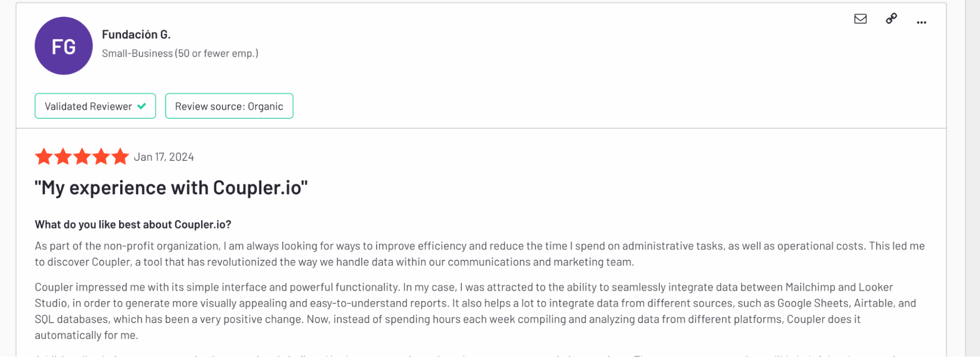The width and height of the screenshot is (980, 357).
Task: Click the paragraph starting "As part of the non-profit"
Action: coord(479,254)
